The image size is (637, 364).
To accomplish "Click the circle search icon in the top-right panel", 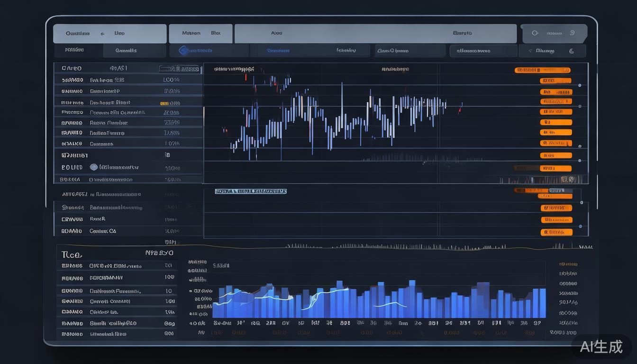I will (x=535, y=33).
